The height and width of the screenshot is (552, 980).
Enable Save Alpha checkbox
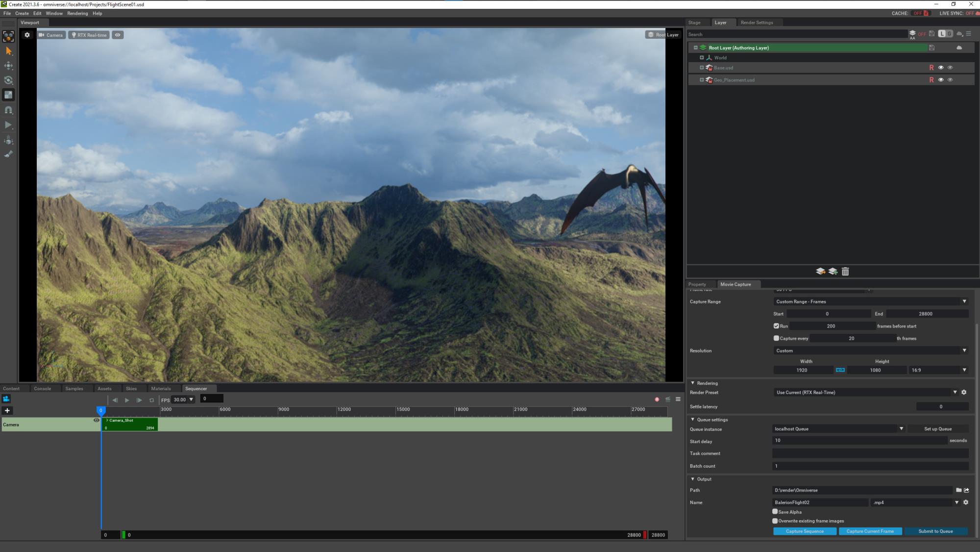[775, 512]
